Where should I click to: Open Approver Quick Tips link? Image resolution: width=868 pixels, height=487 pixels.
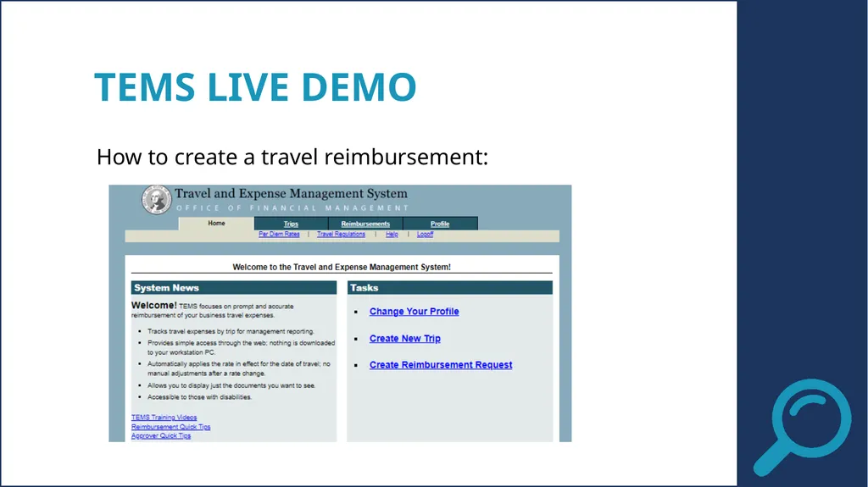pyautogui.click(x=161, y=435)
